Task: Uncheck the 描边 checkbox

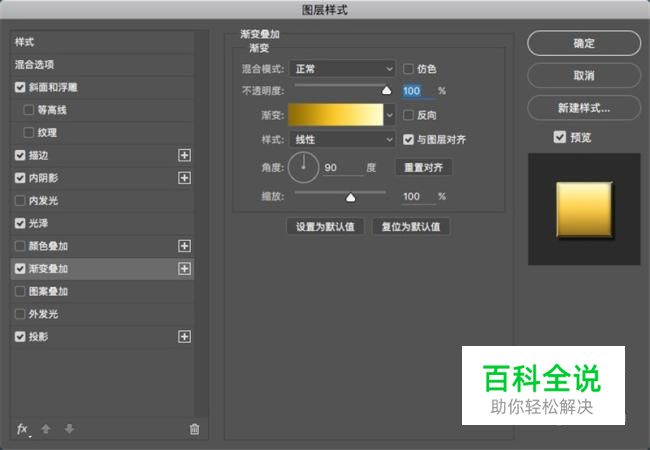Action: pos(20,155)
